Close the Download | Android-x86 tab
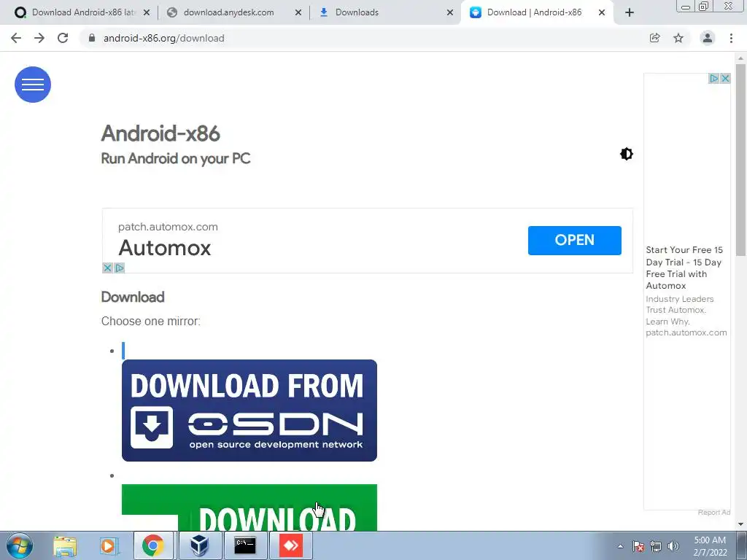Screen dimensions: 747x560 coord(602,12)
